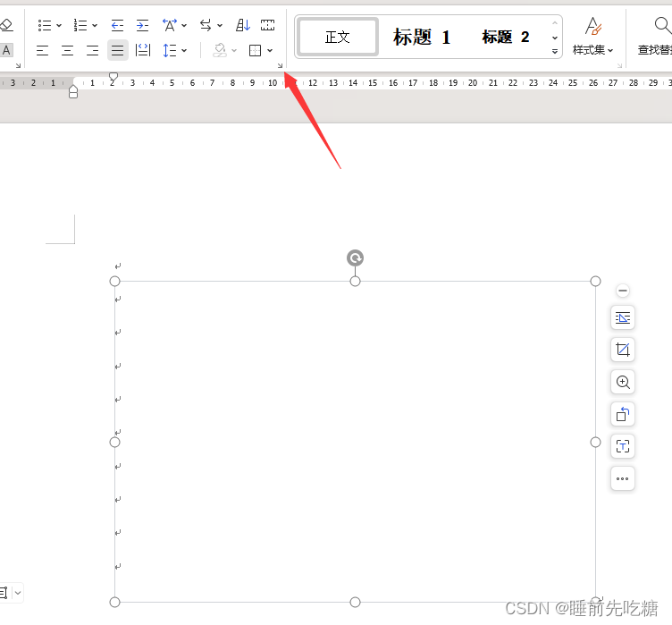Image resolution: width=672 pixels, height=625 pixels.
Task: Apply bulleted list formatting
Action: [x=45, y=25]
